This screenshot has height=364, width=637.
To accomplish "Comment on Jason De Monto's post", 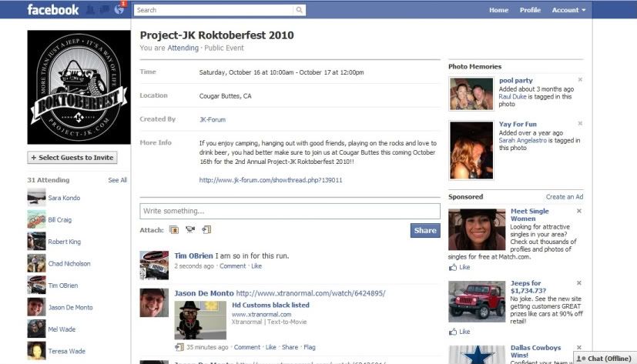I will pyautogui.click(x=247, y=347).
